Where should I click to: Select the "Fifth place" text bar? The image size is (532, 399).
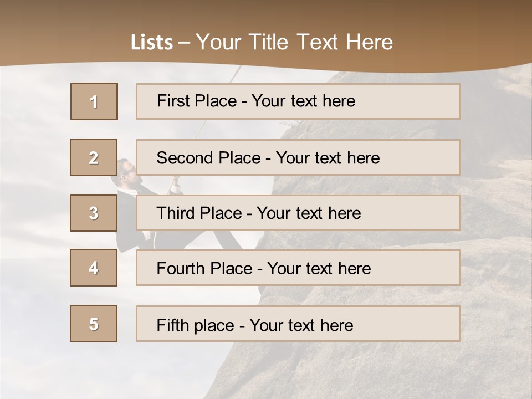[x=298, y=324]
